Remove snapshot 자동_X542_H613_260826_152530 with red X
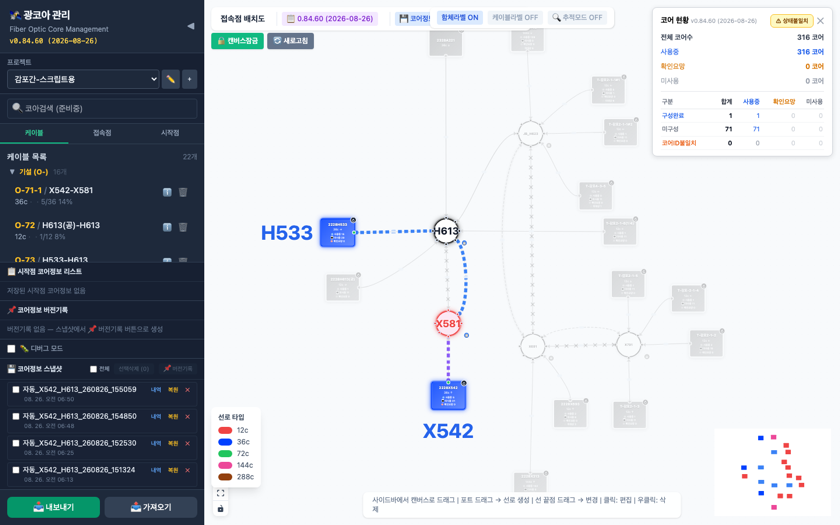 [188, 444]
